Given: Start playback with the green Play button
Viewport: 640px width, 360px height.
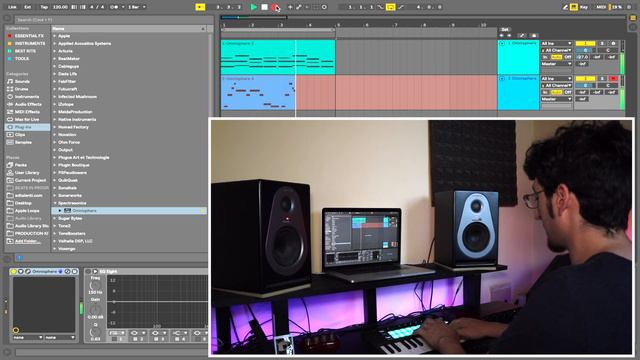Looking at the screenshot, I should pos(253,7).
